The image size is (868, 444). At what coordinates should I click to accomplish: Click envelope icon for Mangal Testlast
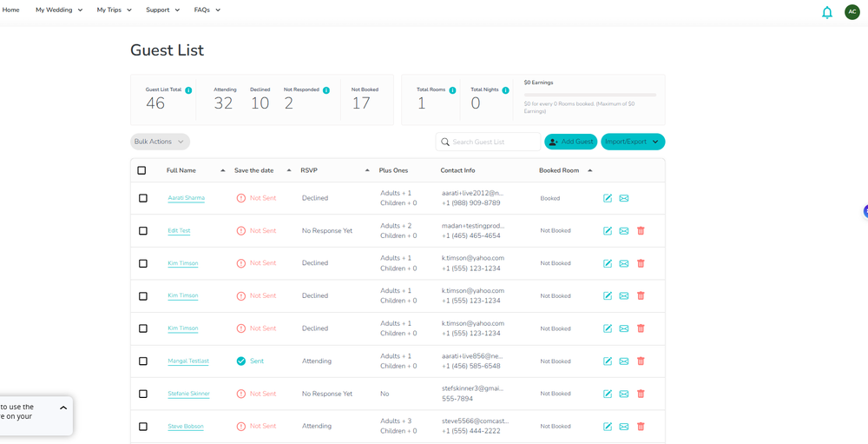[x=624, y=361]
